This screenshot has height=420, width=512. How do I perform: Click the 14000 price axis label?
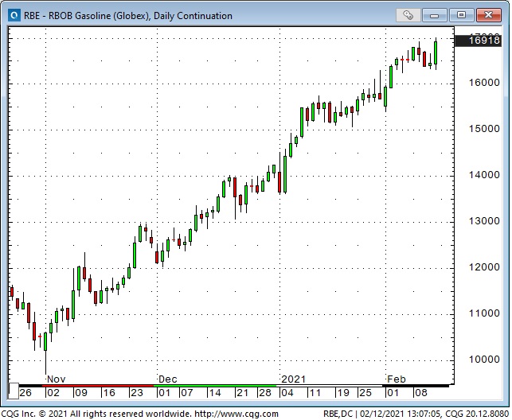click(484, 175)
